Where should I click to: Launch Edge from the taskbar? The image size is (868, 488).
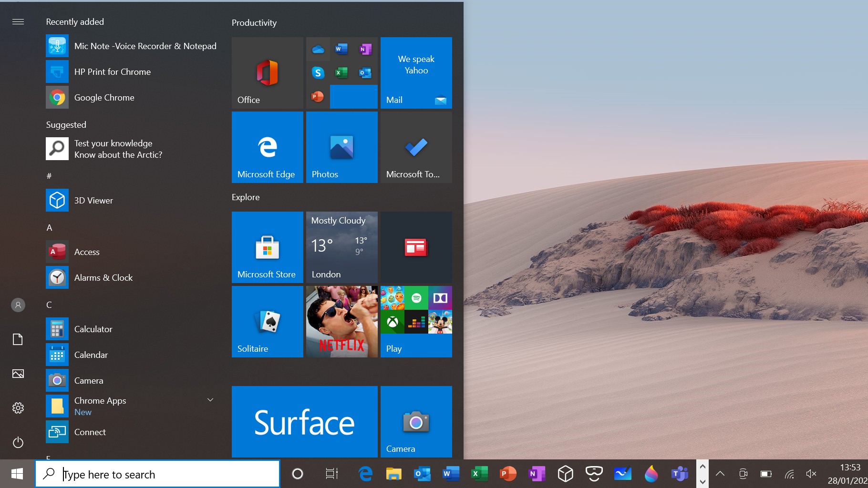pyautogui.click(x=365, y=474)
